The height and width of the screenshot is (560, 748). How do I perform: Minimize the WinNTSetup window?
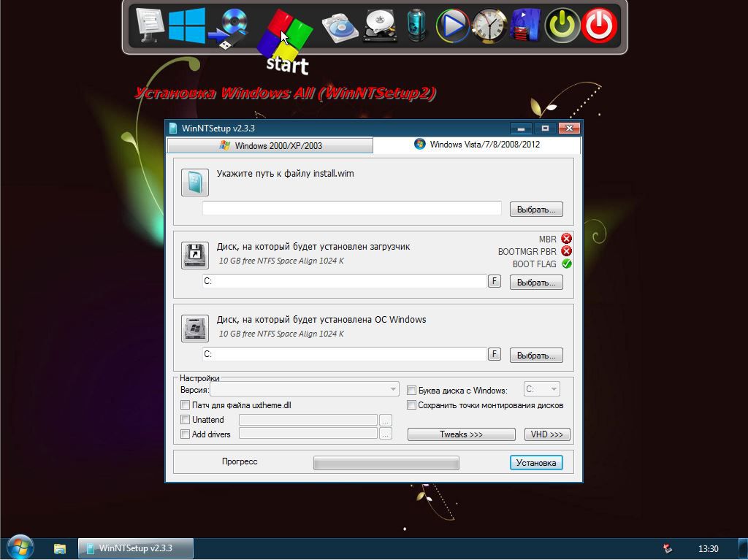522,129
